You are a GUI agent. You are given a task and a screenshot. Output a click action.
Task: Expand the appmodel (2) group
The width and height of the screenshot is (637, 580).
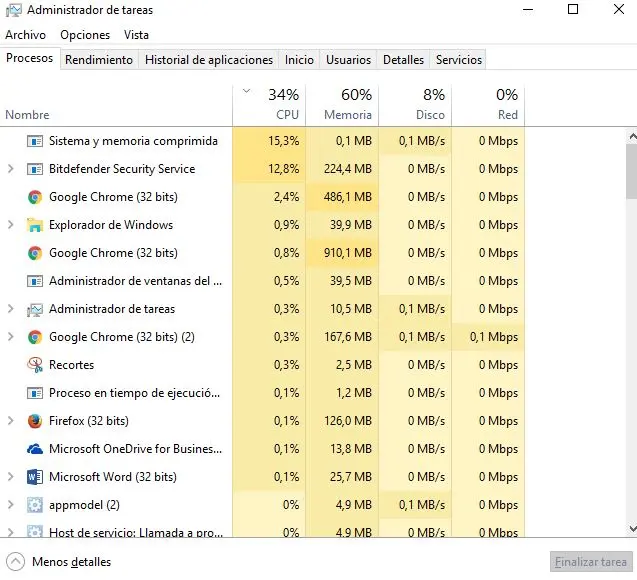click(x=11, y=504)
